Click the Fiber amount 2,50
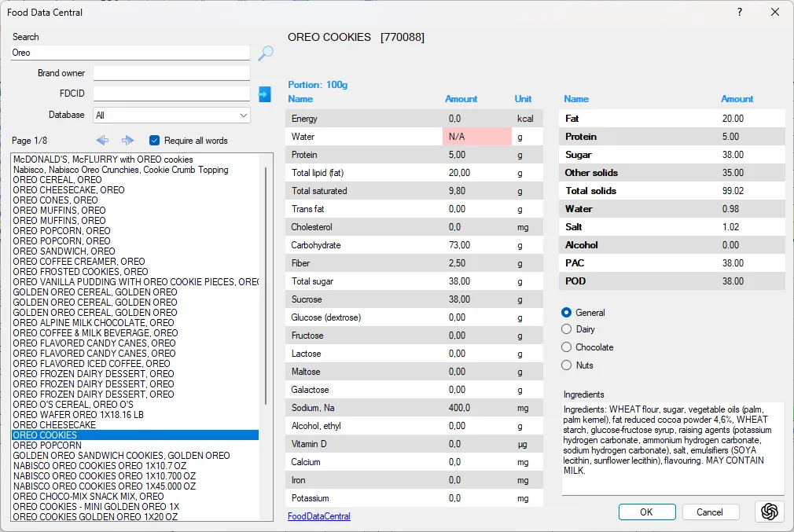The width and height of the screenshot is (794, 532). [x=457, y=263]
